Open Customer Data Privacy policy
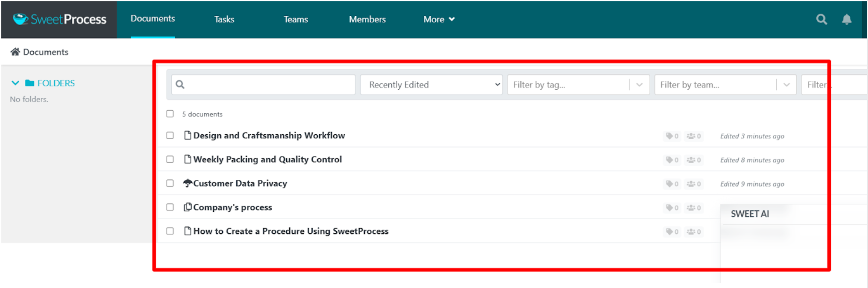Image resolution: width=868 pixels, height=288 pixels. 240,183
